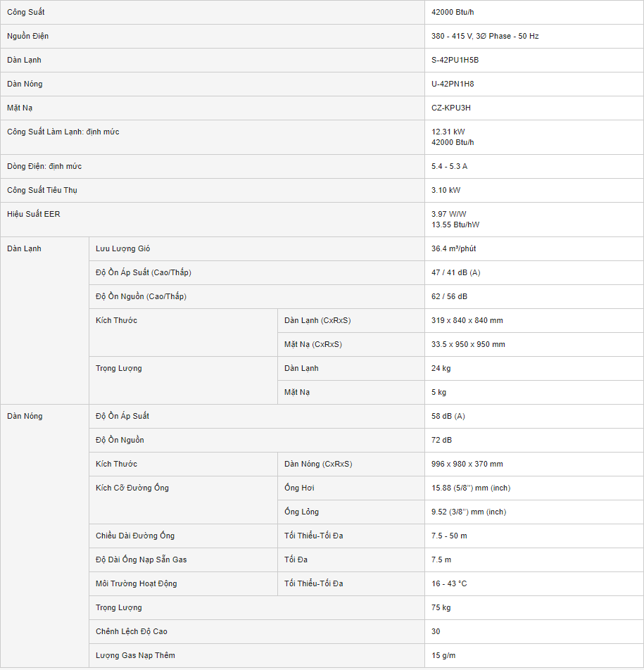Click the Chiều Dài Đường Ống label
The height and width of the screenshot is (670, 644).
click(137, 536)
